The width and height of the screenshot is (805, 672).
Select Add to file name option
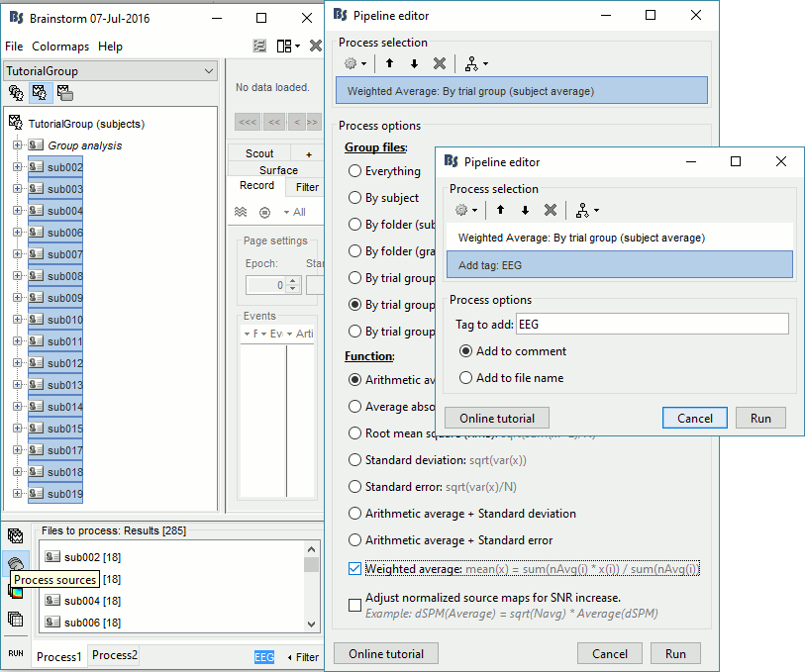pyautogui.click(x=466, y=377)
